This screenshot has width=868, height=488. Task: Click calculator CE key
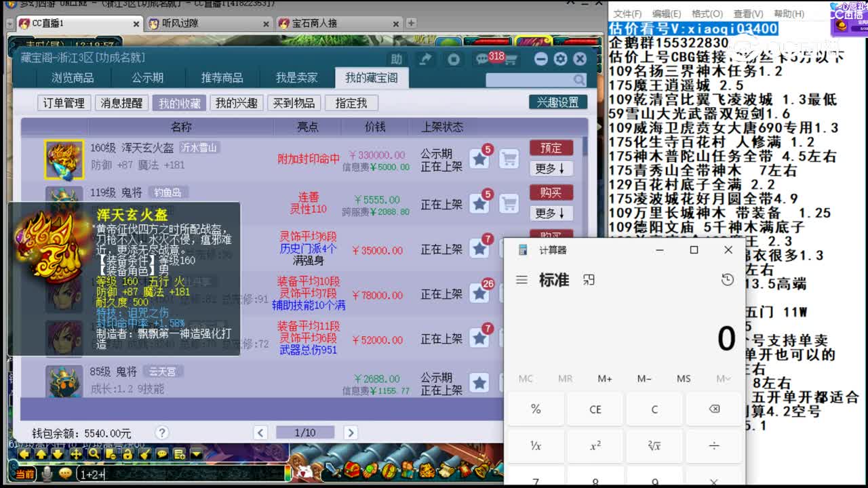595,409
